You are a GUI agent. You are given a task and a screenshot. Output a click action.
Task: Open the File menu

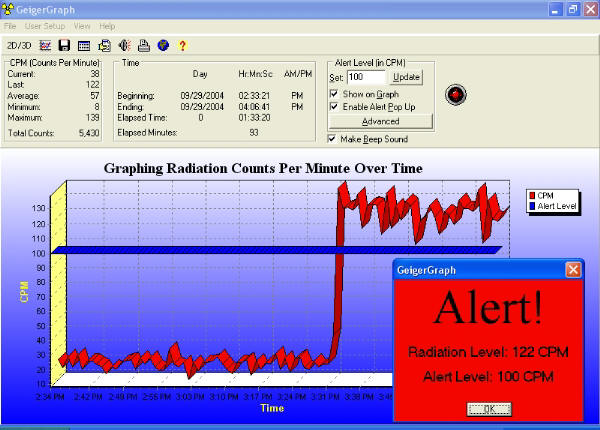pyautogui.click(x=10, y=26)
